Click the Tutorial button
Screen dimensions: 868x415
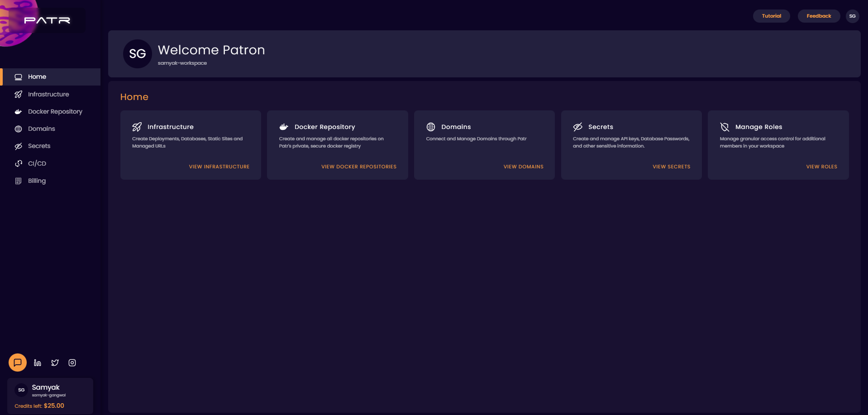point(771,16)
